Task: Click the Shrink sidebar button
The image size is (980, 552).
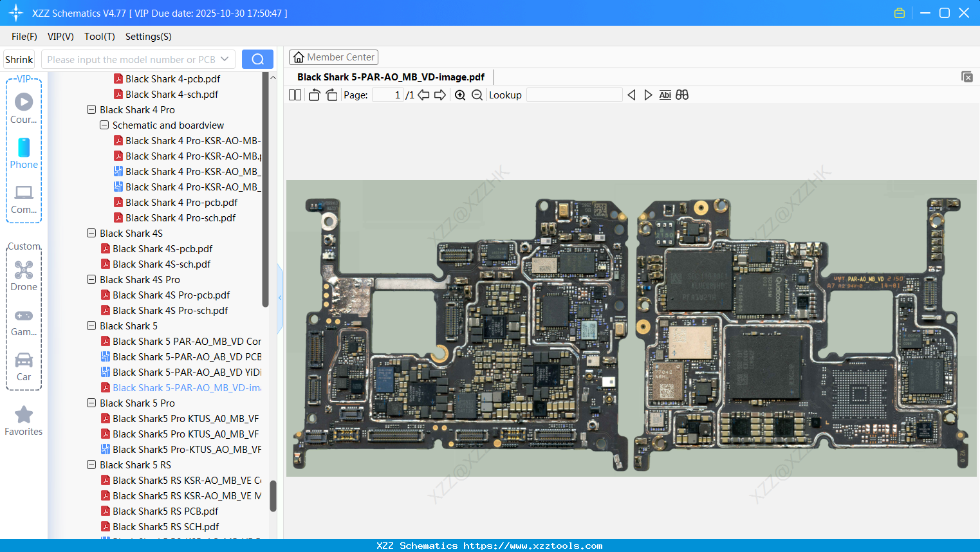Action: tap(19, 59)
